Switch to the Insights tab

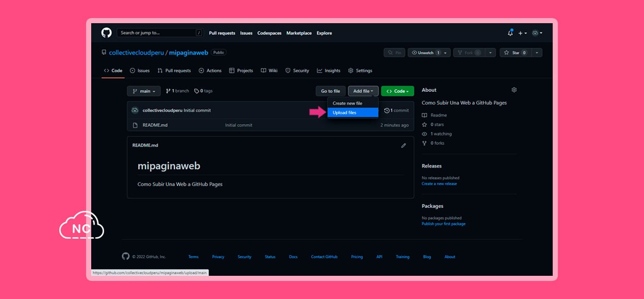pyautogui.click(x=329, y=71)
